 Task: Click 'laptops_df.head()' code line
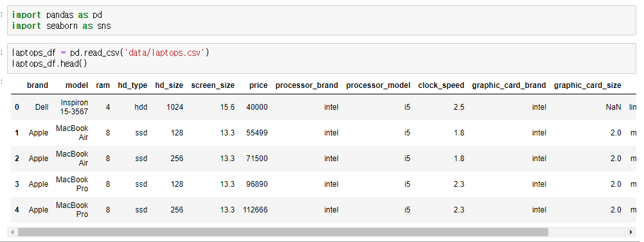49,64
